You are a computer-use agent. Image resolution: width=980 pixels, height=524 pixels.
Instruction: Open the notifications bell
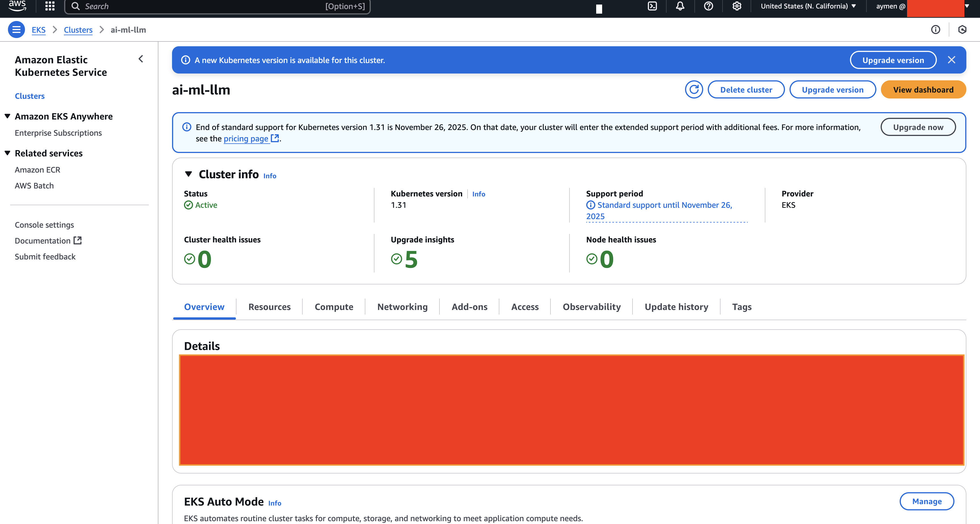tap(680, 6)
